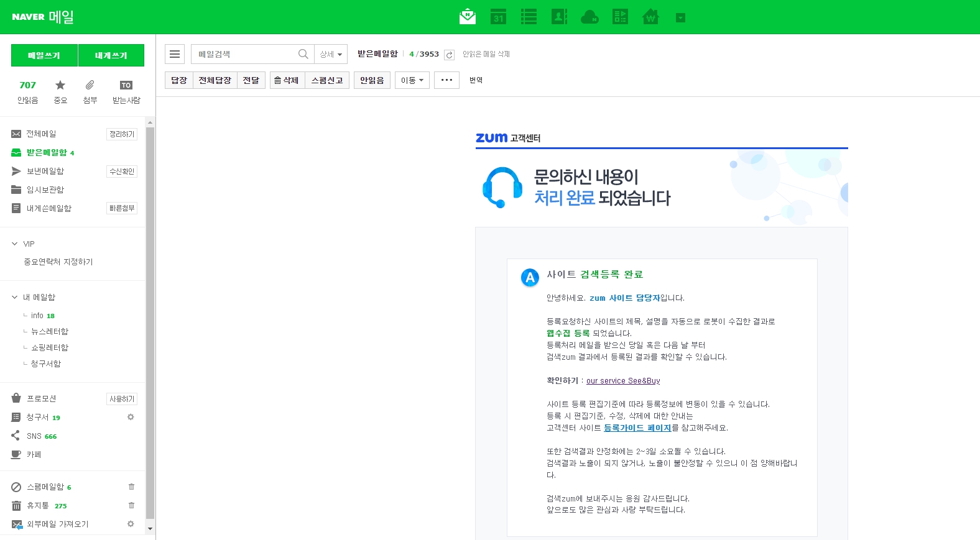This screenshot has height=540, width=980.
Task: Click the sidebar vertical scrollbar
Action: [150, 323]
